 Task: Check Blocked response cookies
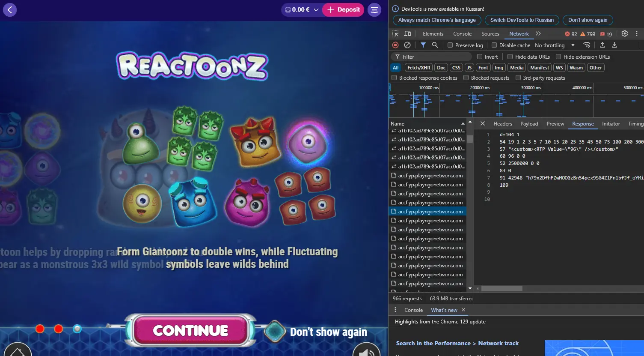(394, 78)
